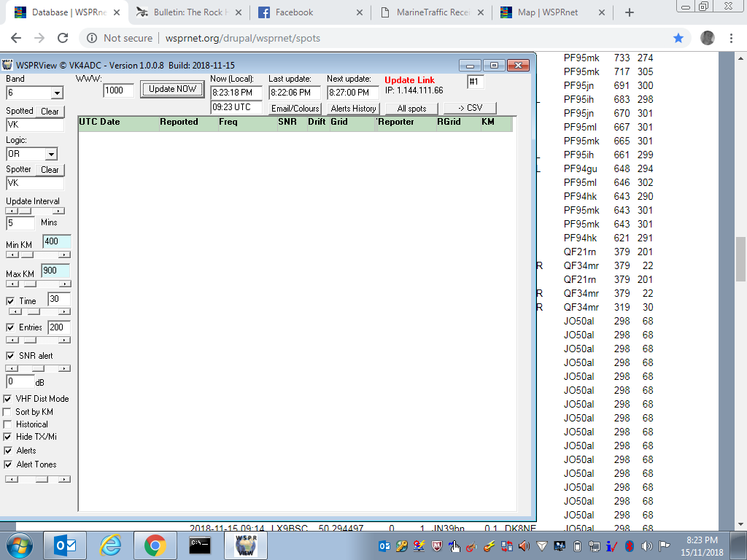747x560 pixels.
Task: Bookmark the page with the star icon
Action: 678,38
